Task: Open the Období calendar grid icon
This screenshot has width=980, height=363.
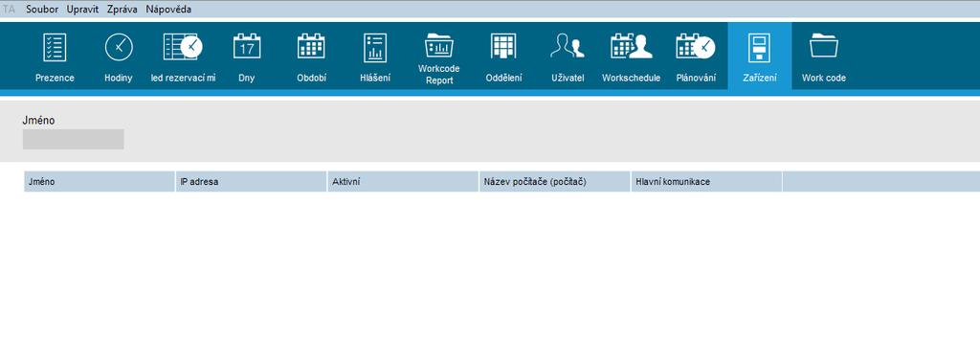Action: [x=311, y=47]
